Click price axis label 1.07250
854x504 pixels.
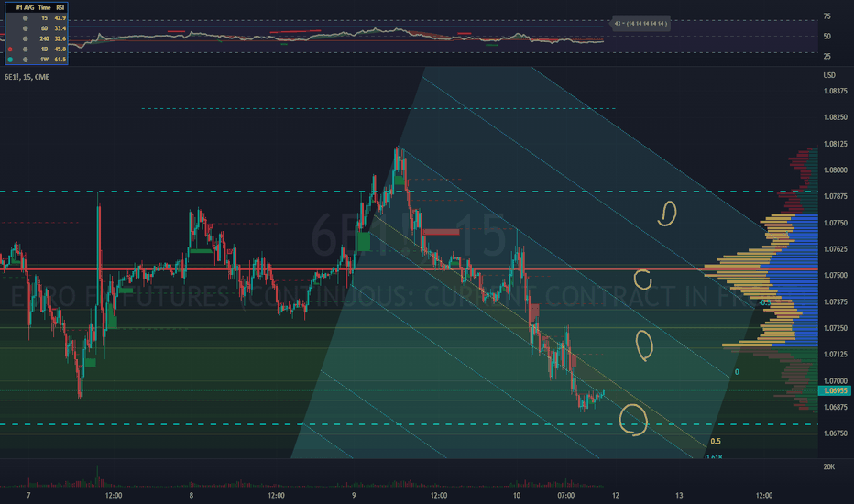[835, 328]
